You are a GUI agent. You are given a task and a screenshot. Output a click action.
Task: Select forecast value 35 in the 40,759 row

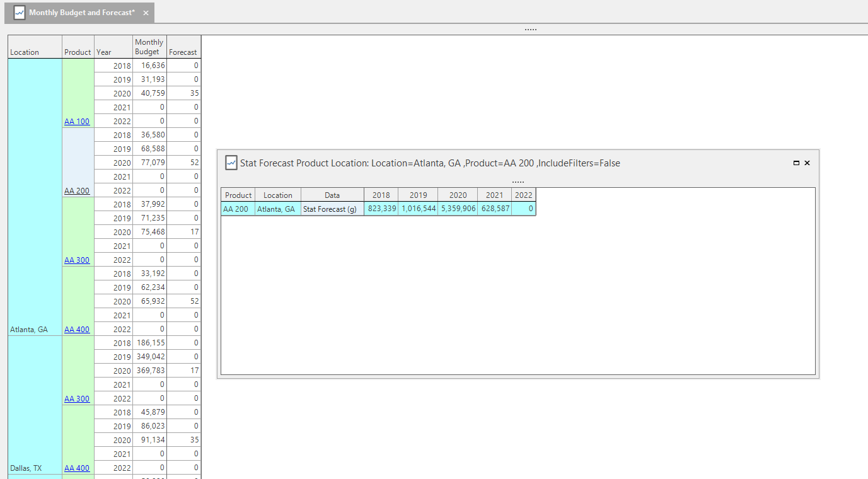183,93
